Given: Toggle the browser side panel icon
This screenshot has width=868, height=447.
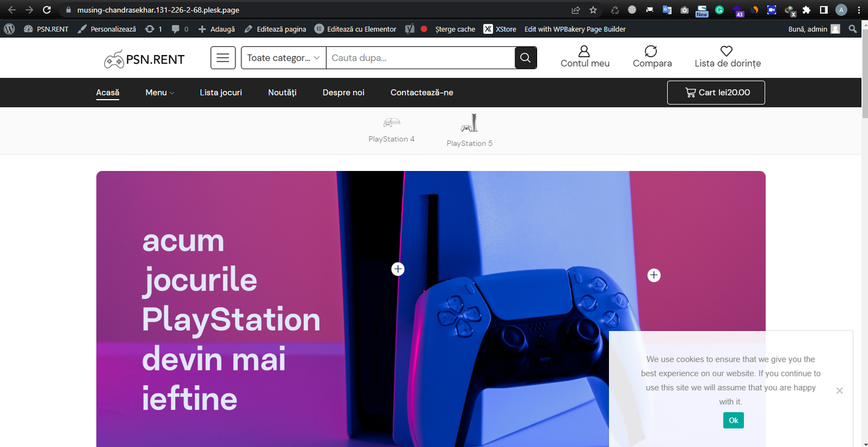Looking at the screenshot, I should tap(823, 10).
